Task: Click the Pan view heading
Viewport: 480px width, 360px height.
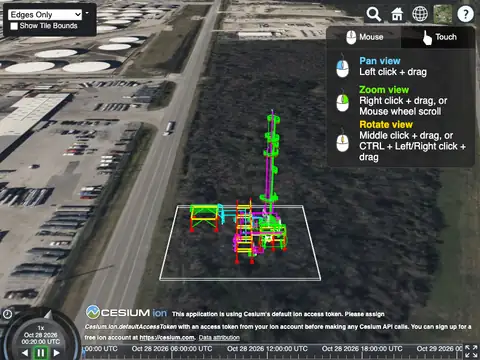Action: coord(380,61)
